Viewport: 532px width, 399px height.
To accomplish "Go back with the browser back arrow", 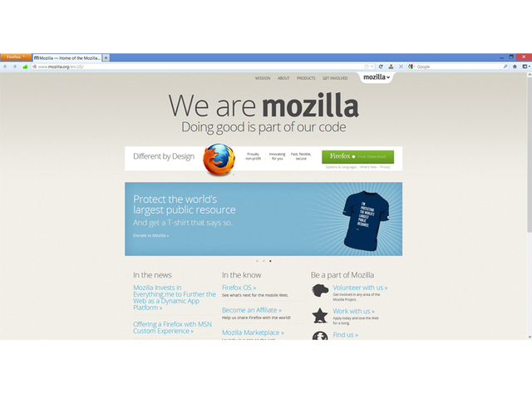I will [x=5, y=66].
